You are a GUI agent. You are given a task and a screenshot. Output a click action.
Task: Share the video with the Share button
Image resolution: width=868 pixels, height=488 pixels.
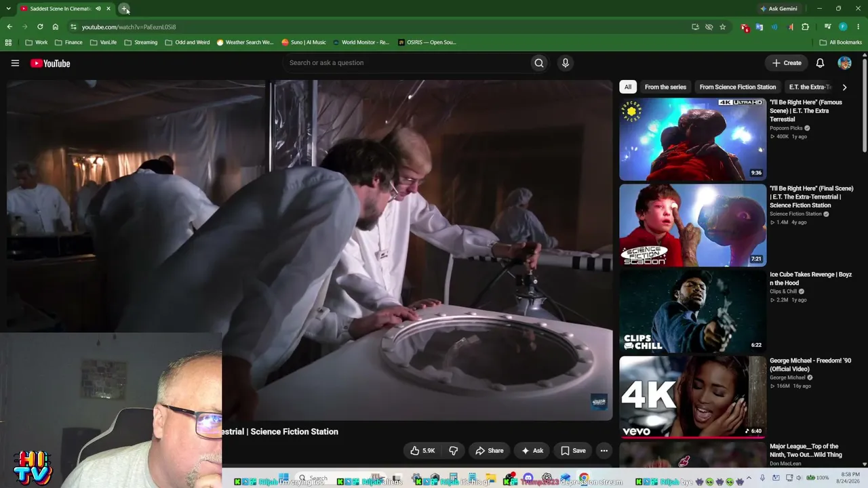[x=489, y=451]
